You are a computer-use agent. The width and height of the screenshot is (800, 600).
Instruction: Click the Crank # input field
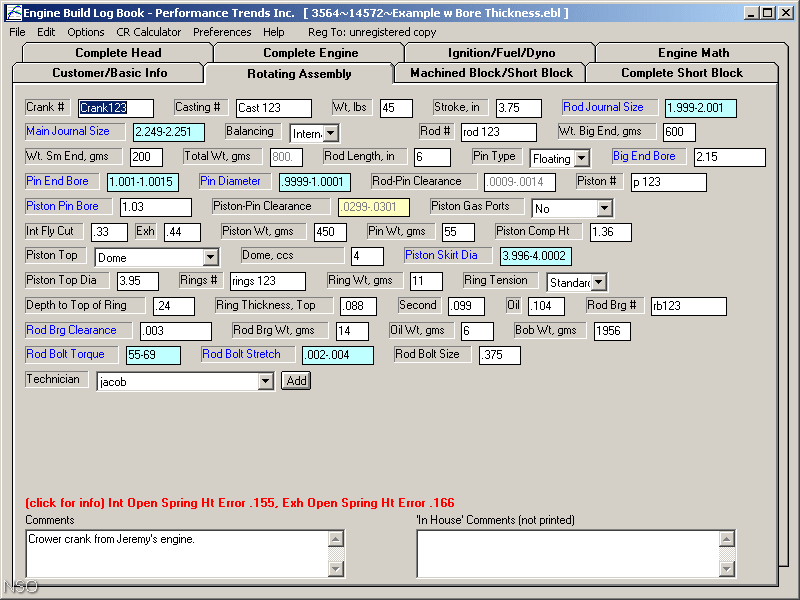[x=116, y=108]
